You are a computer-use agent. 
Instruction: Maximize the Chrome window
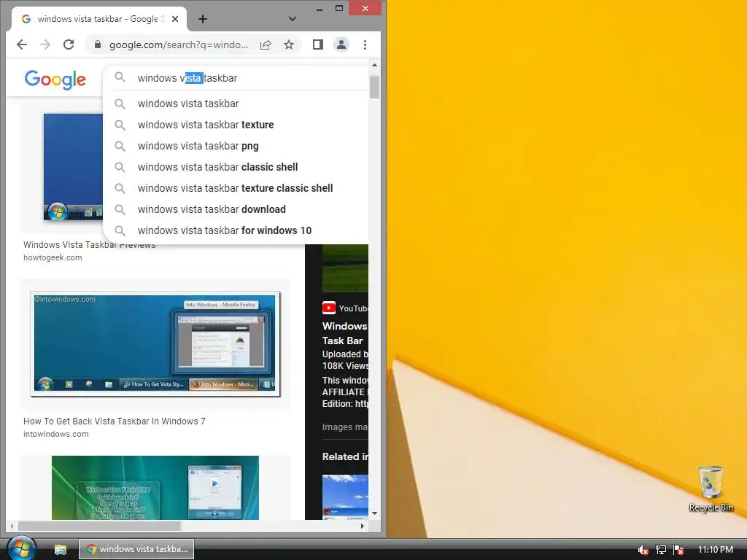[x=339, y=9]
